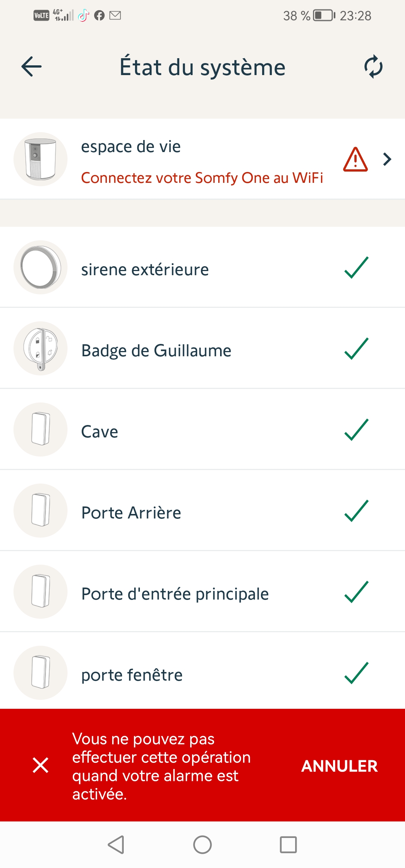Tap the porte fenêtre sensor icon
405x868 pixels.
40,673
